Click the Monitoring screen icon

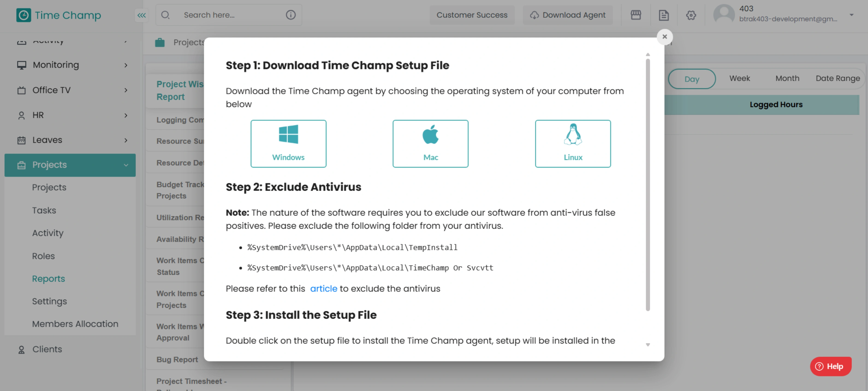[22, 65]
